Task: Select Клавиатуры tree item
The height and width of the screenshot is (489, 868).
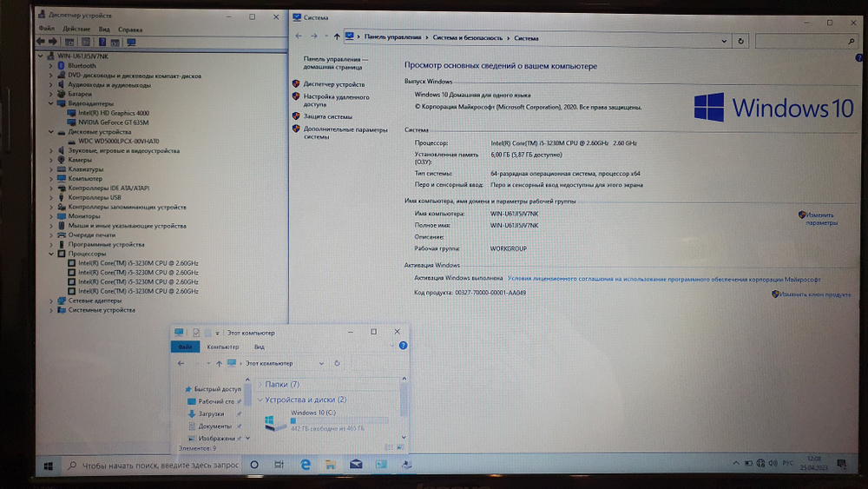Action: point(85,169)
